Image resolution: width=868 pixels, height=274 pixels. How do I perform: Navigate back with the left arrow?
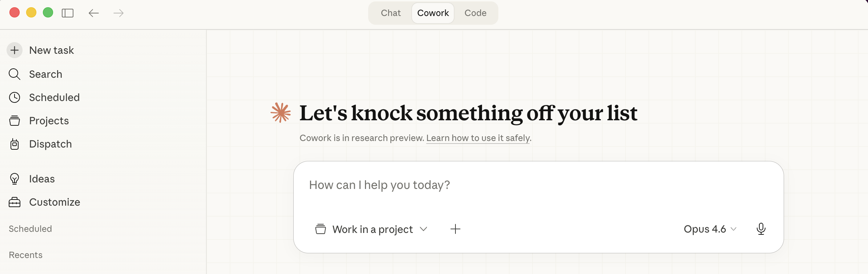tap(94, 13)
